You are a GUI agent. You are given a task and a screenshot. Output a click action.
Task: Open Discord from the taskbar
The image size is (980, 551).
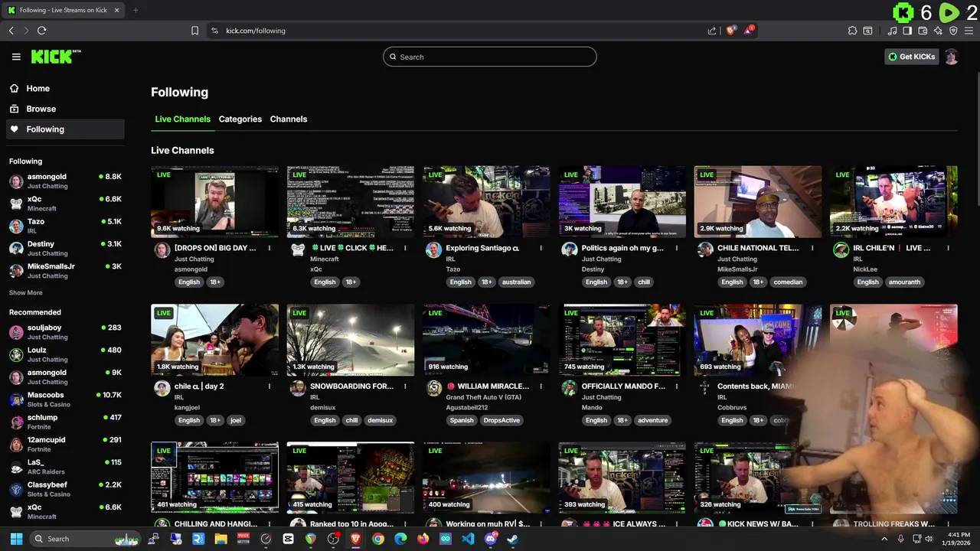point(490,539)
